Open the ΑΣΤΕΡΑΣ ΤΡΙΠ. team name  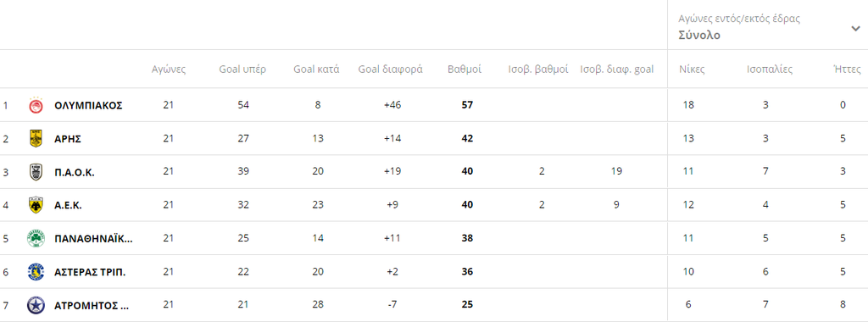click(90, 272)
